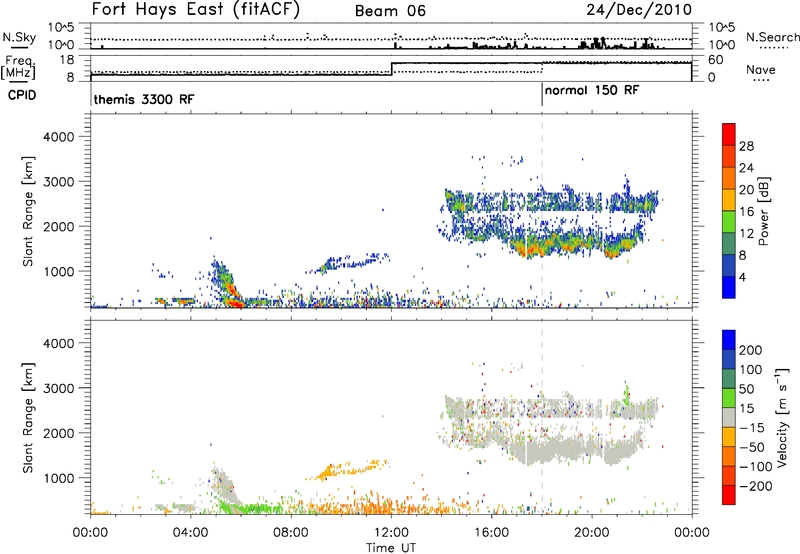Click the 'N.Search' legend label

point(772,37)
